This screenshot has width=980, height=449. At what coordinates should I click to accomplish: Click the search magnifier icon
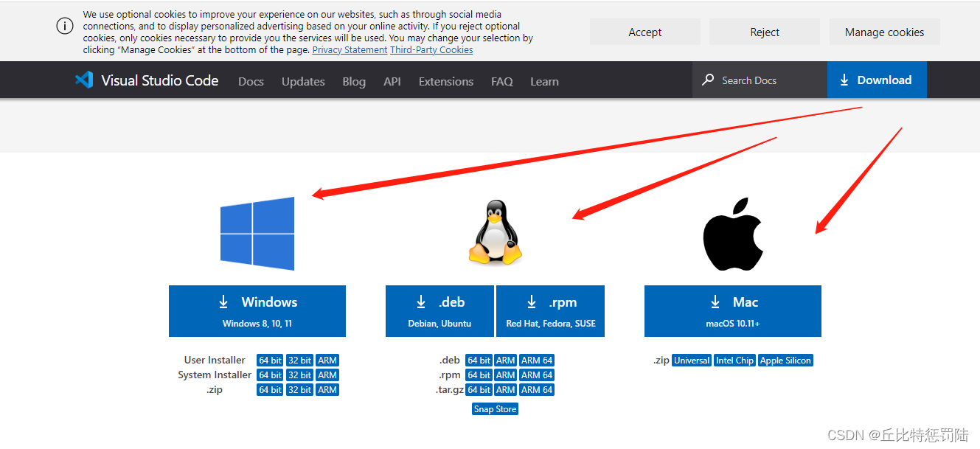point(708,80)
